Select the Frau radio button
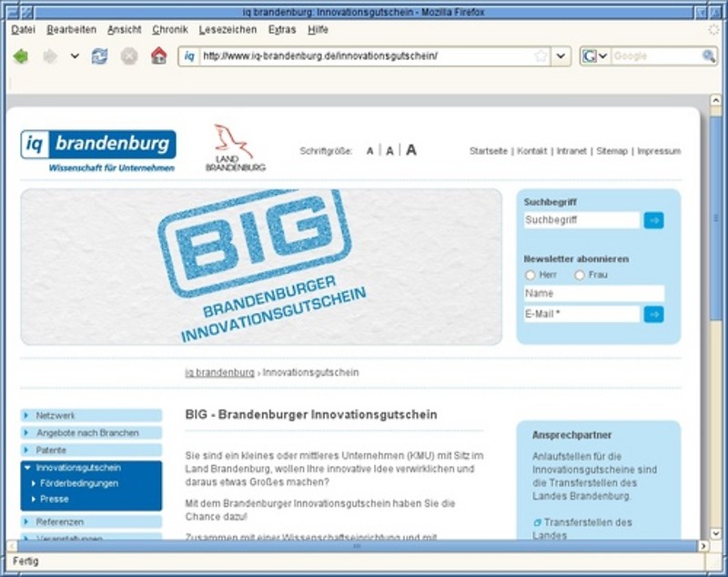 click(x=580, y=275)
